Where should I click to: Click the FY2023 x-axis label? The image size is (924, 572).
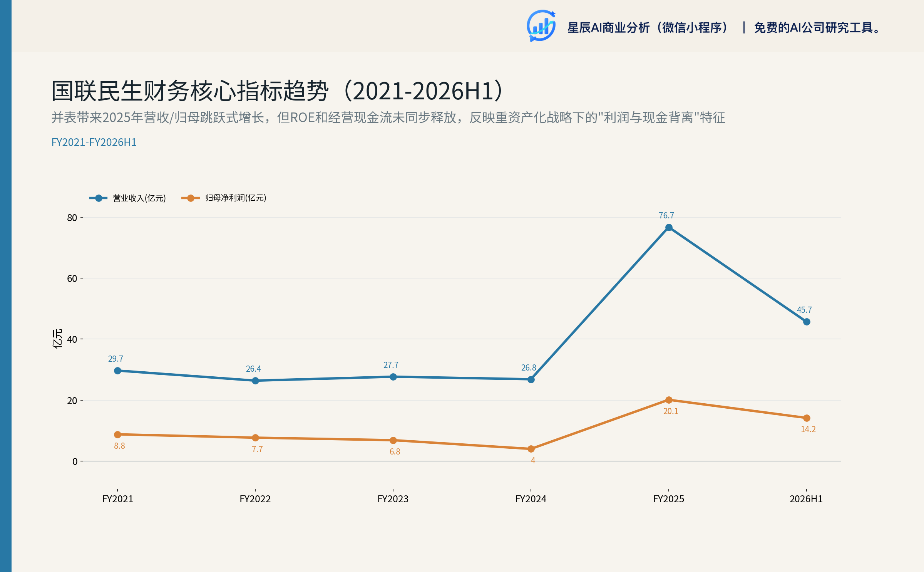click(393, 499)
